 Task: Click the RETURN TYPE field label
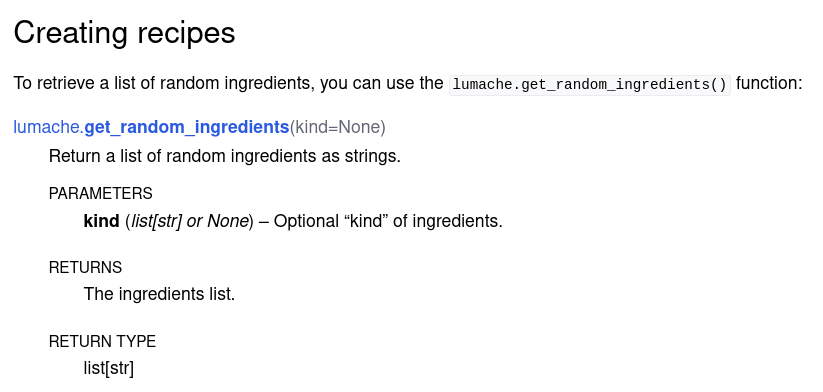[x=102, y=342]
